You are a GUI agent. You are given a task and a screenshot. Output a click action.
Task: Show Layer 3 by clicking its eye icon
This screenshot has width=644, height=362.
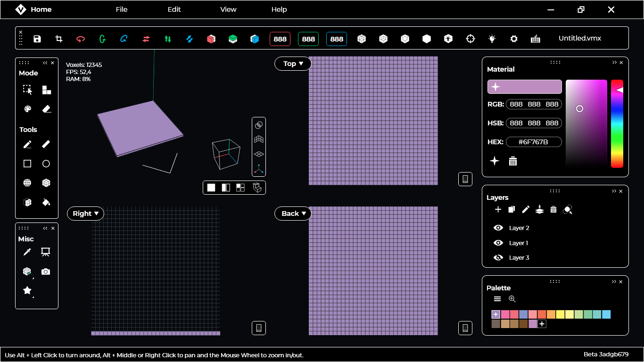point(498,257)
